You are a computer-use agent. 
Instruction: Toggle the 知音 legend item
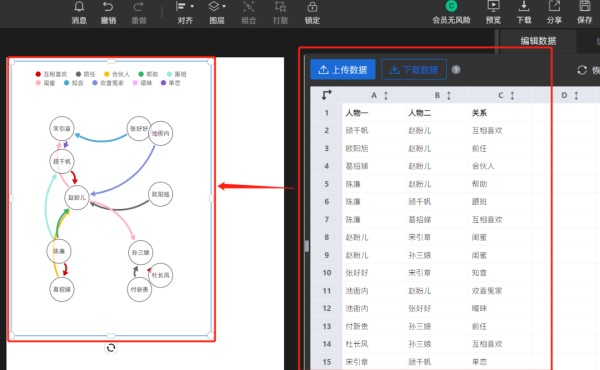pos(74,83)
